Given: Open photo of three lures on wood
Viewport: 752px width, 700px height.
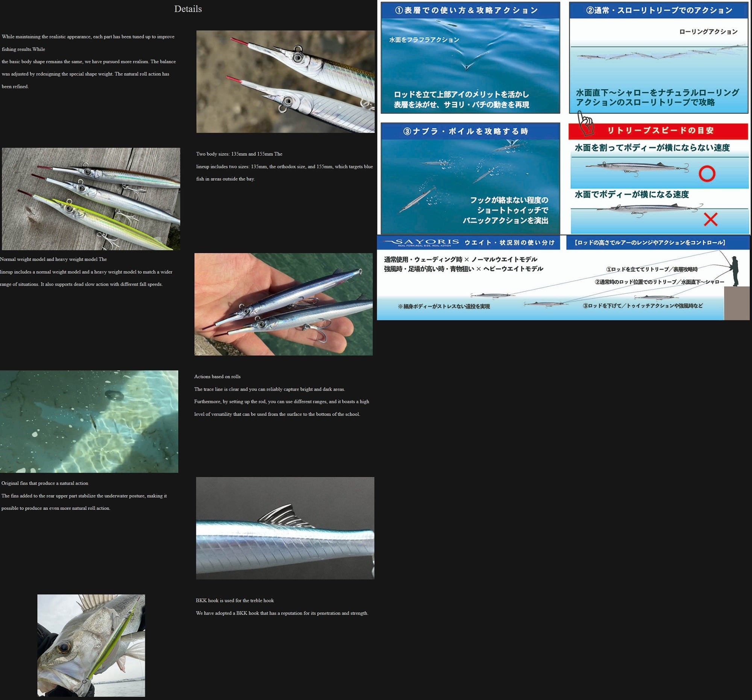Looking at the screenshot, I should pos(91,199).
